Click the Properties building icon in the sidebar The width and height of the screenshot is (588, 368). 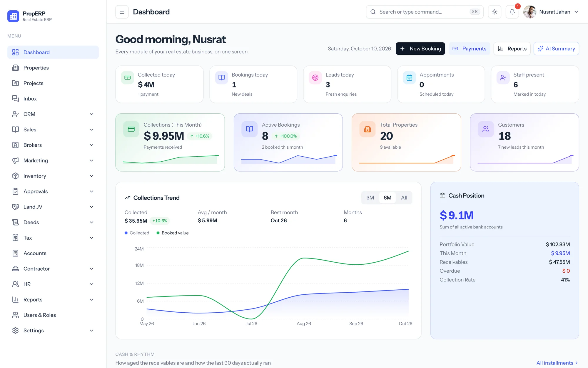tap(15, 68)
